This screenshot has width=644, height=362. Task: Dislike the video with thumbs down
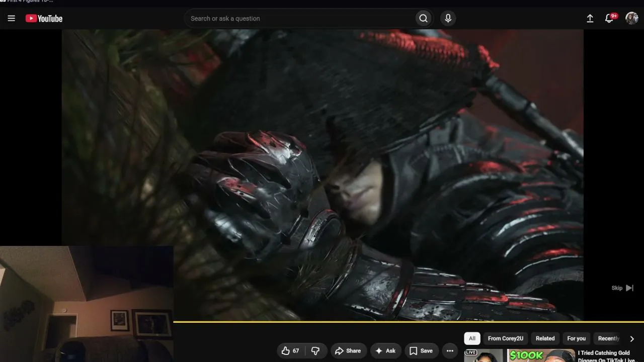pyautogui.click(x=316, y=351)
